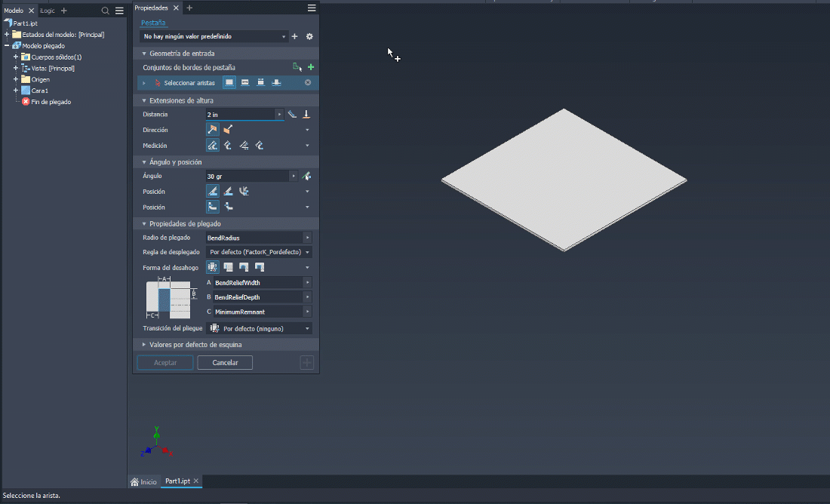Select second bend Posición icon in upper row
The height and width of the screenshot is (504, 830).
click(228, 192)
